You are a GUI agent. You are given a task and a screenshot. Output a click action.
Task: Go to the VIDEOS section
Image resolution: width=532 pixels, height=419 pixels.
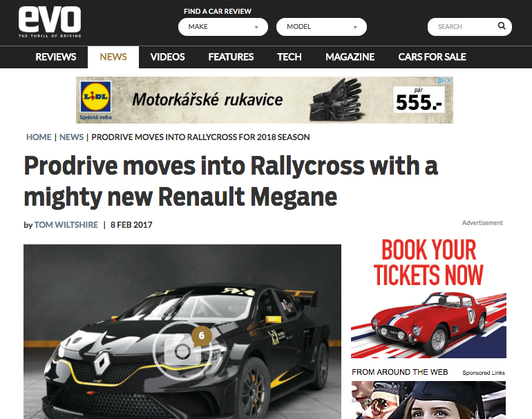(168, 57)
